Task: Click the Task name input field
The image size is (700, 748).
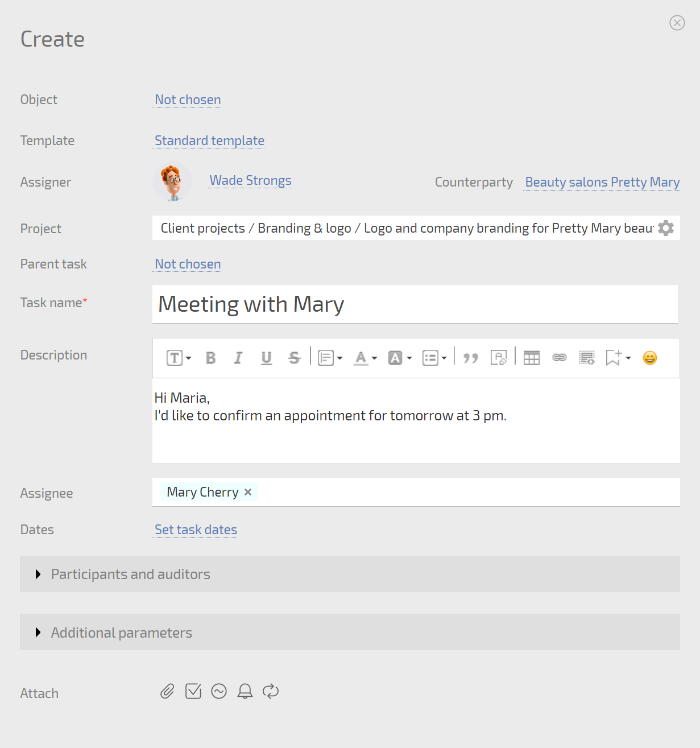Action: pyautogui.click(x=415, y=304)
